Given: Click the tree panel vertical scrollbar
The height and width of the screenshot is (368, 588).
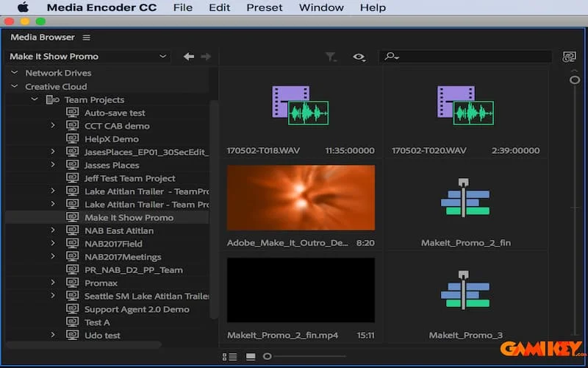Looking at the screenshot, I should pyautogui.click(x=214, y=210).
